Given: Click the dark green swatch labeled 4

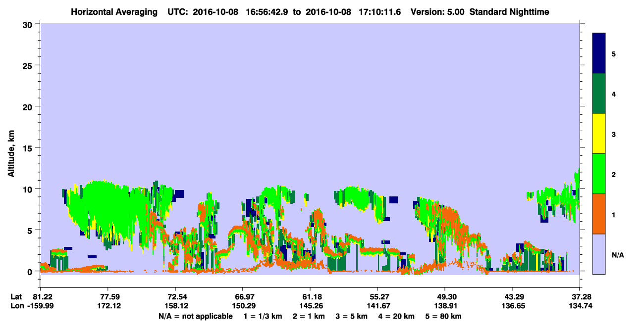Looking at the screenshot, I should [x=599, y=94].
